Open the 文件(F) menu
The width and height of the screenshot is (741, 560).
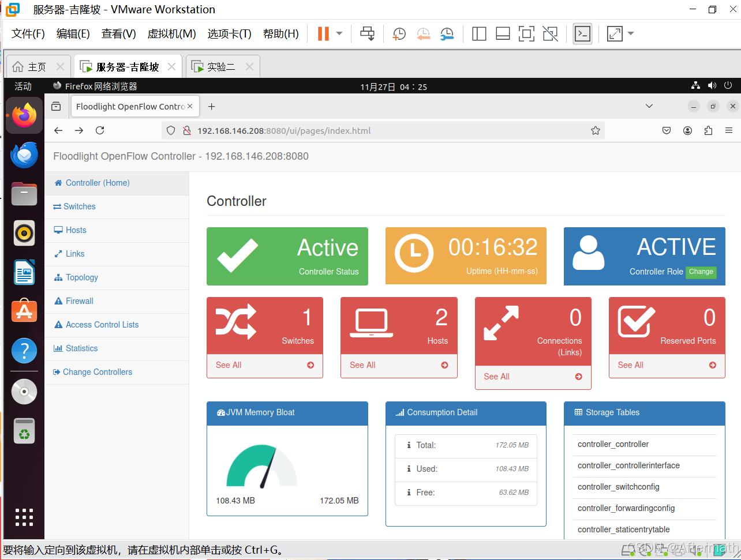pos(28,33)
